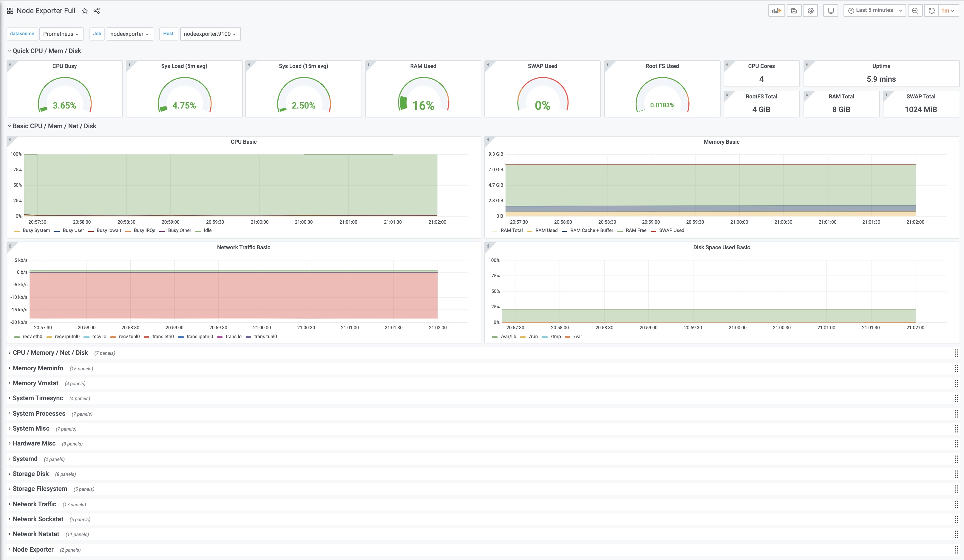This screenshot has height=560, width=964.
Task: Toggle Busy System series in CPU legend
Action: pos(36,231)
